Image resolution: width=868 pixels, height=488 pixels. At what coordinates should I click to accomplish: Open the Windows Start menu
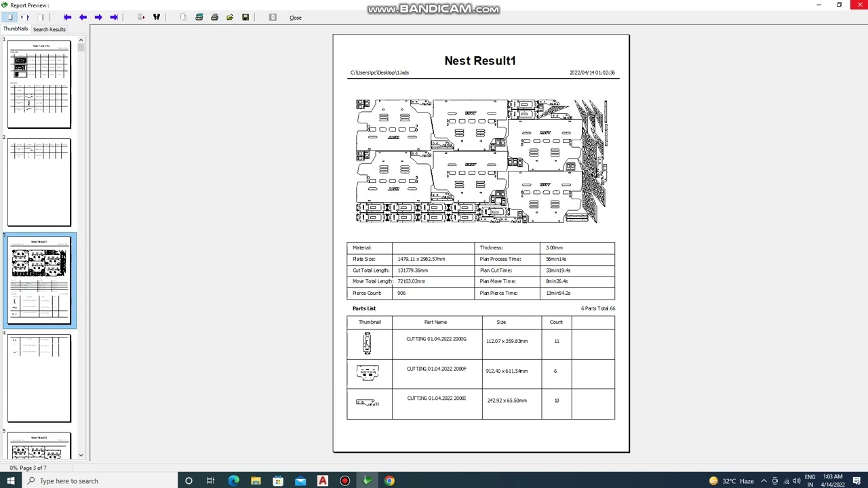[x=10, y=481]
